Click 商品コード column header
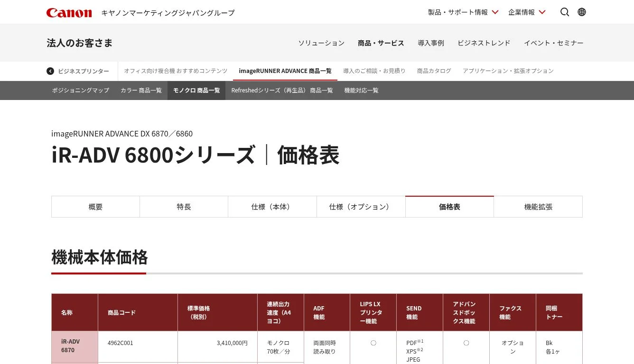634x364 pixels. [x=138, y=312]
